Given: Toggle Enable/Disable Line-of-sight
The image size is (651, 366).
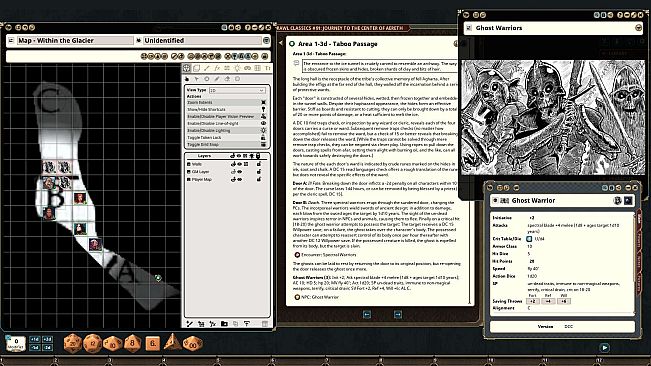Looking at the screenshot, I should click(x=226, y=124).
